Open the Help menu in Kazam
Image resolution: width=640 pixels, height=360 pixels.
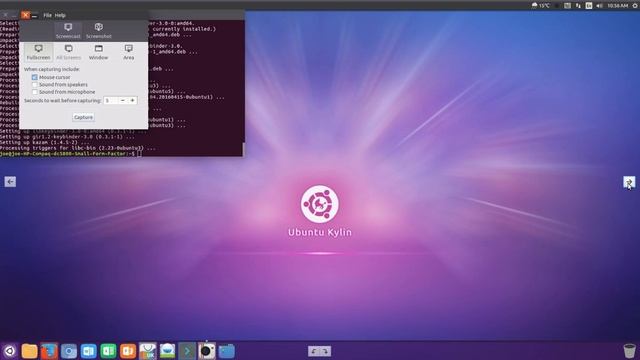(60, 15)
